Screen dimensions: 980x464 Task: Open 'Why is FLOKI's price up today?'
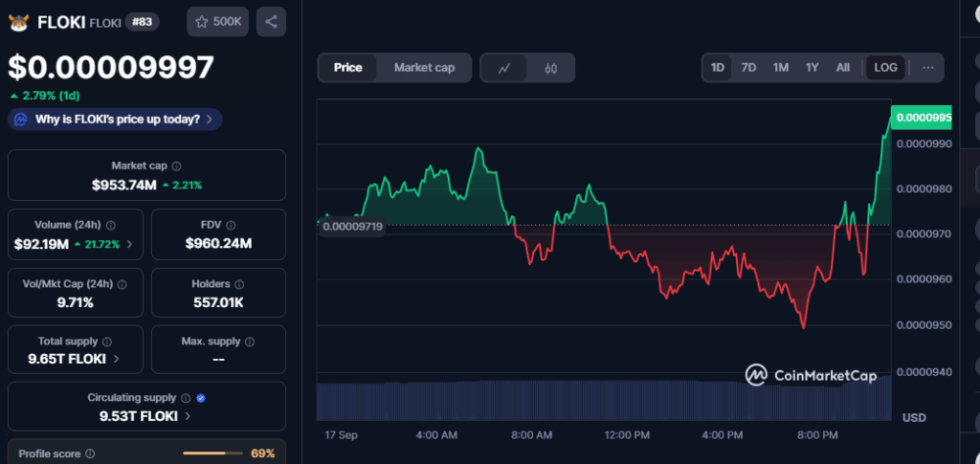(x=115, y=120)
